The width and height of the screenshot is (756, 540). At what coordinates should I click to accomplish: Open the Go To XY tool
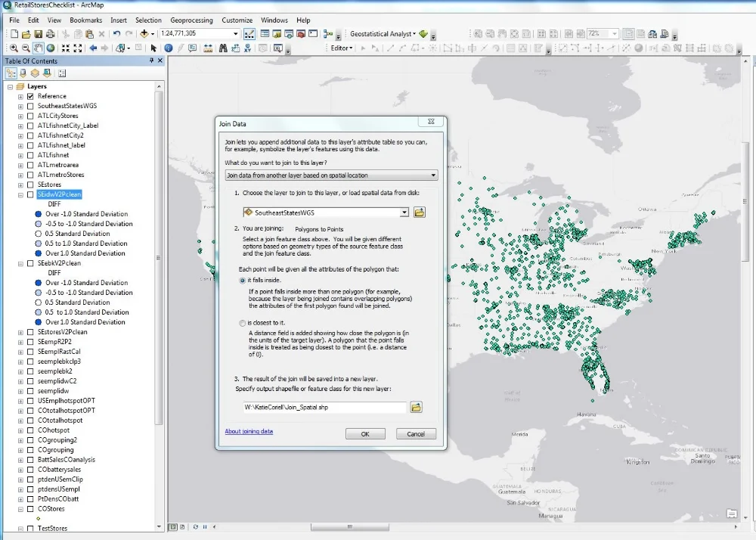(247, 48)
